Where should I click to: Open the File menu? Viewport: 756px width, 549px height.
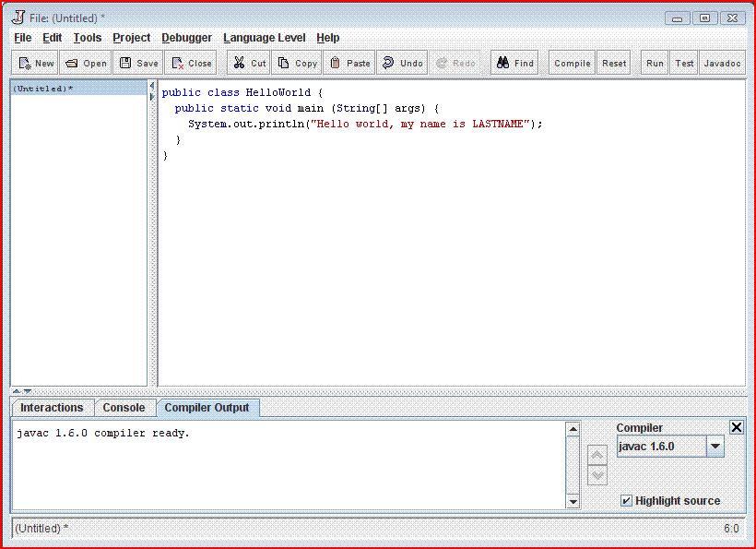[23, 38]
